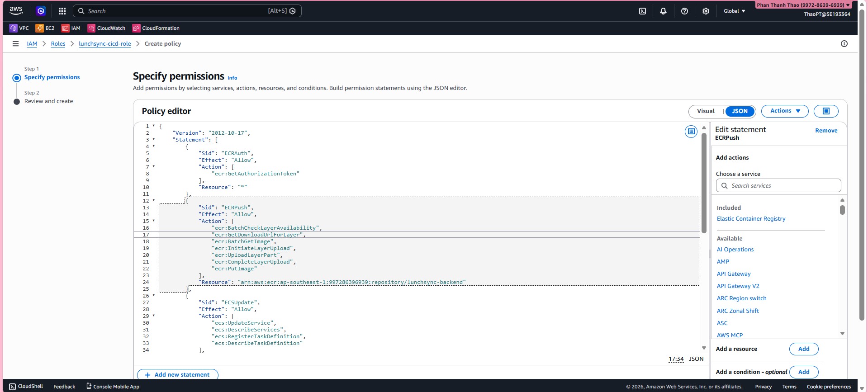
Task: Open the IAM shortcut in favorites bar
Action: click(71, 28)
